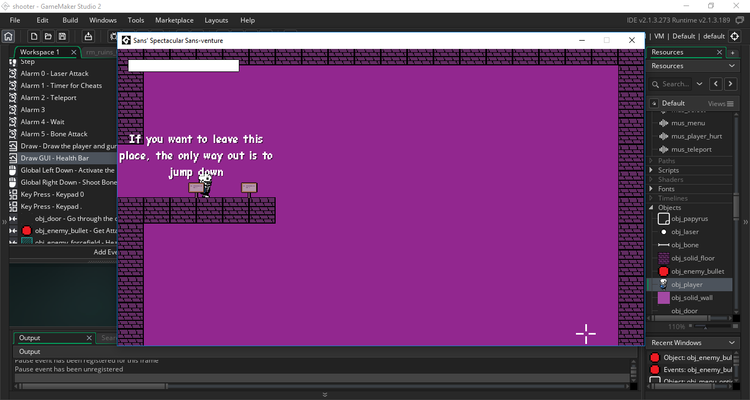Select obj_papyrus in resource tree
The height and width of the screenshot is (400, 750).
click(x=689, y=219)
